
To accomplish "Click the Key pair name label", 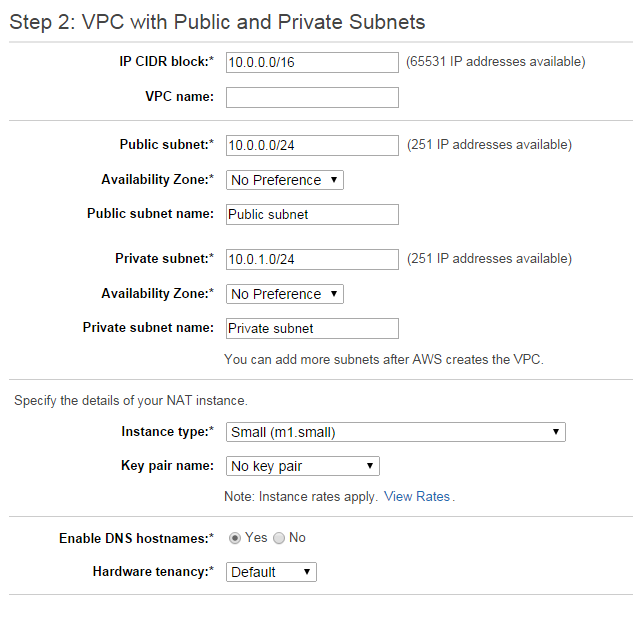I will click(x=166, y=466).
